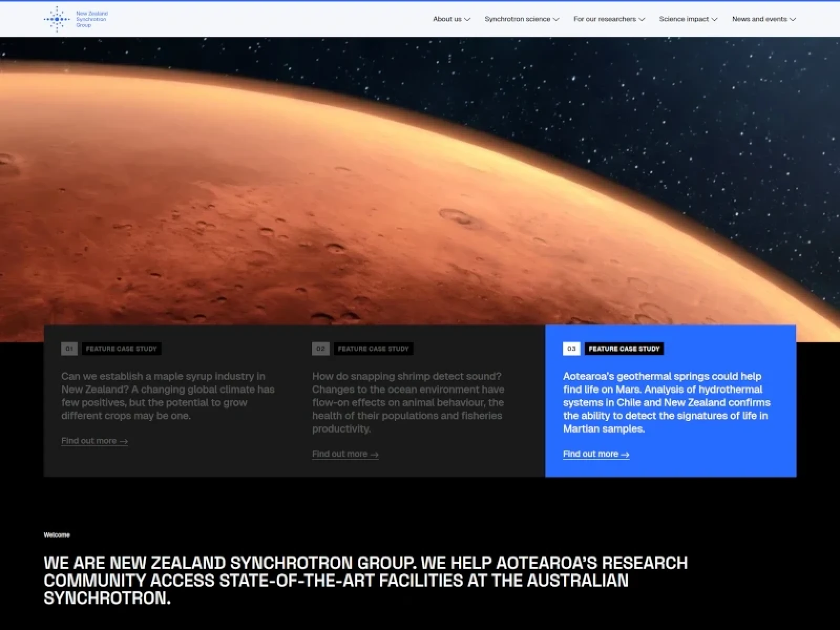
Task: Click the Aotearoa geothermal springs description text
Action: (667, 403)
